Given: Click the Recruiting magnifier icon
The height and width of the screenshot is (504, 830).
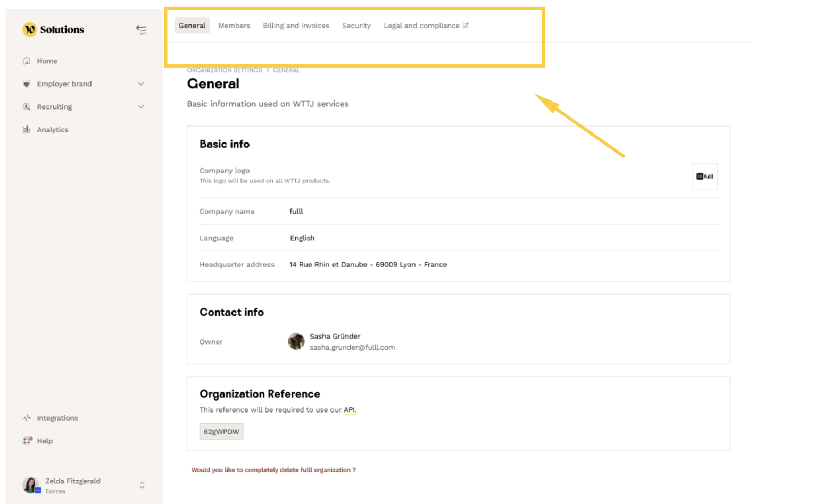Looking at the screenshot, I should coord(27,107).
